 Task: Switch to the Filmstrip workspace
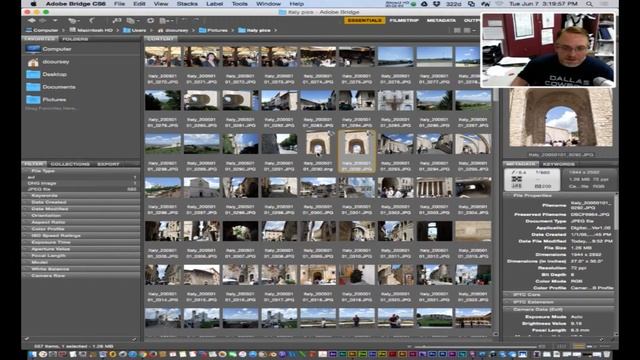tap(403, 20)
